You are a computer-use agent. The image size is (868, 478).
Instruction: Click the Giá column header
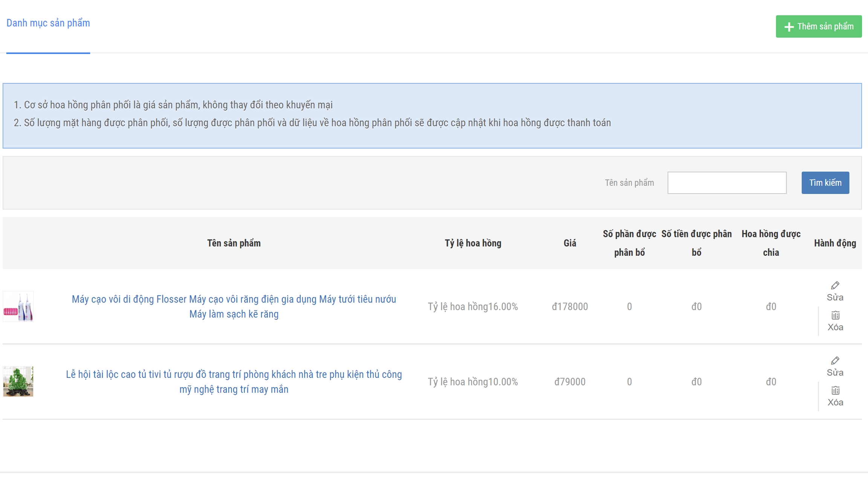570,243
